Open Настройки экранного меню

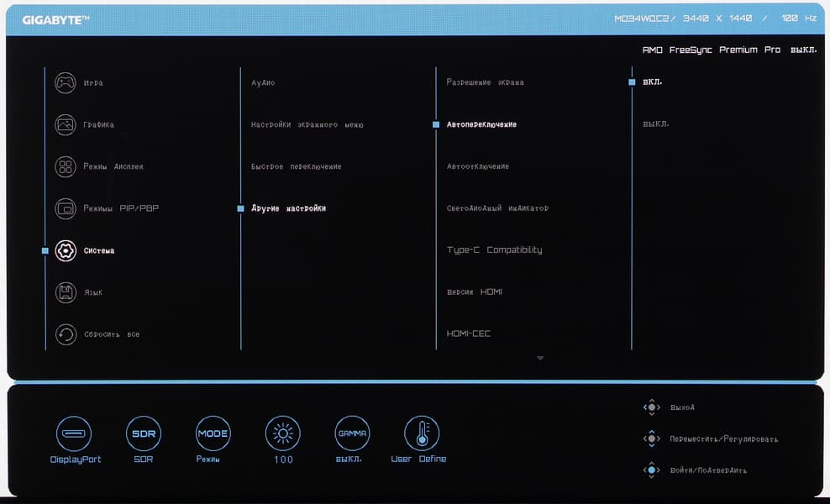(x=307, y=125)
